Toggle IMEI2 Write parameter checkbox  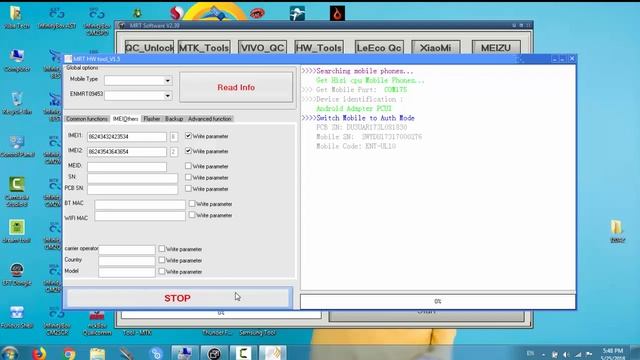[x=188, y=151]
